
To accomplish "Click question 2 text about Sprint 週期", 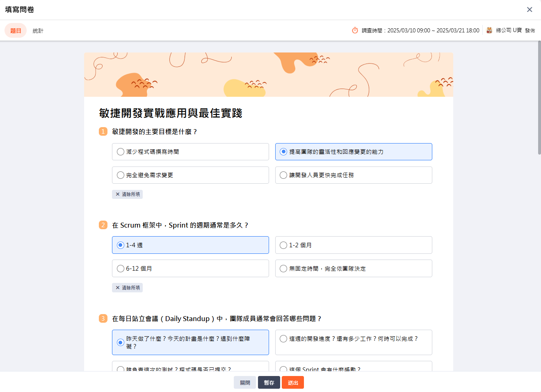I will [x=180, y=225].
